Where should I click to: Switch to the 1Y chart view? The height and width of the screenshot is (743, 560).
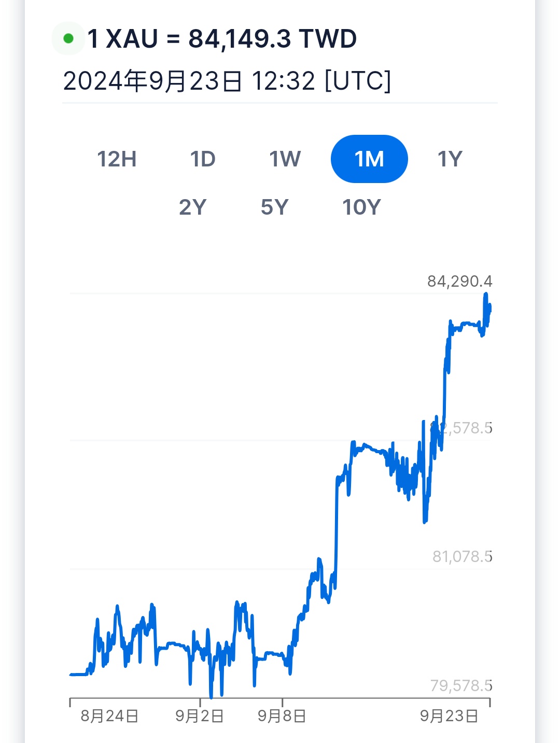coord(450,159)
